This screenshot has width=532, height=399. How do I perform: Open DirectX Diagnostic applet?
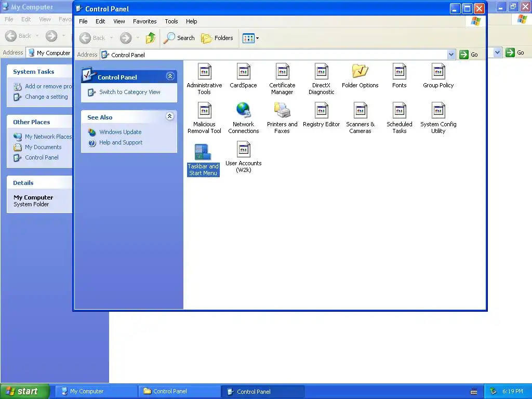321,79
